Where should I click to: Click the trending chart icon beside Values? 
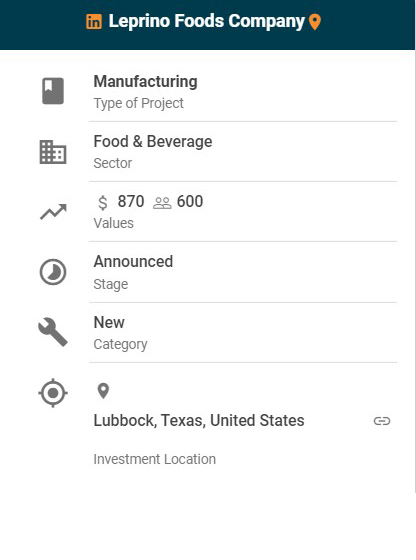click(53, 212)
